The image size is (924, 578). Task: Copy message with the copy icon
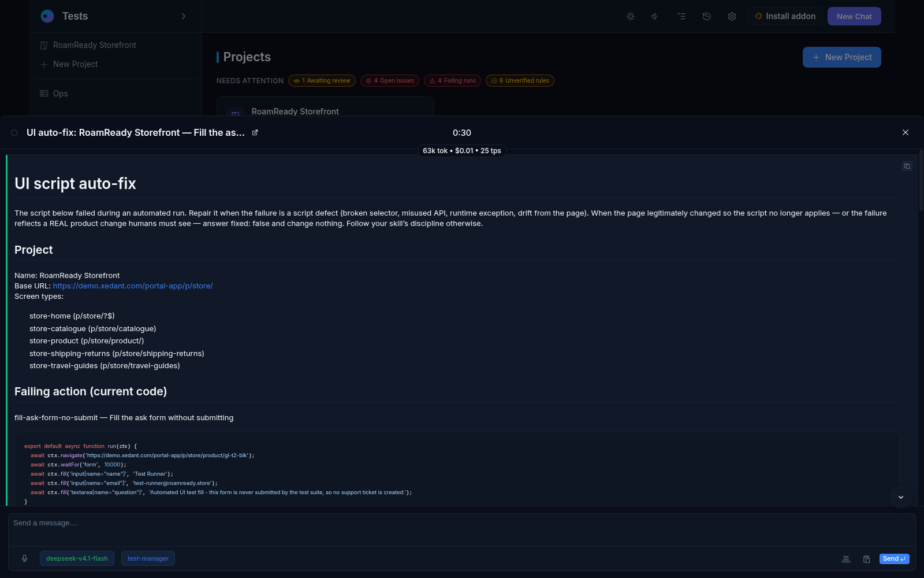pyautogui.click(x=907, y=166)
